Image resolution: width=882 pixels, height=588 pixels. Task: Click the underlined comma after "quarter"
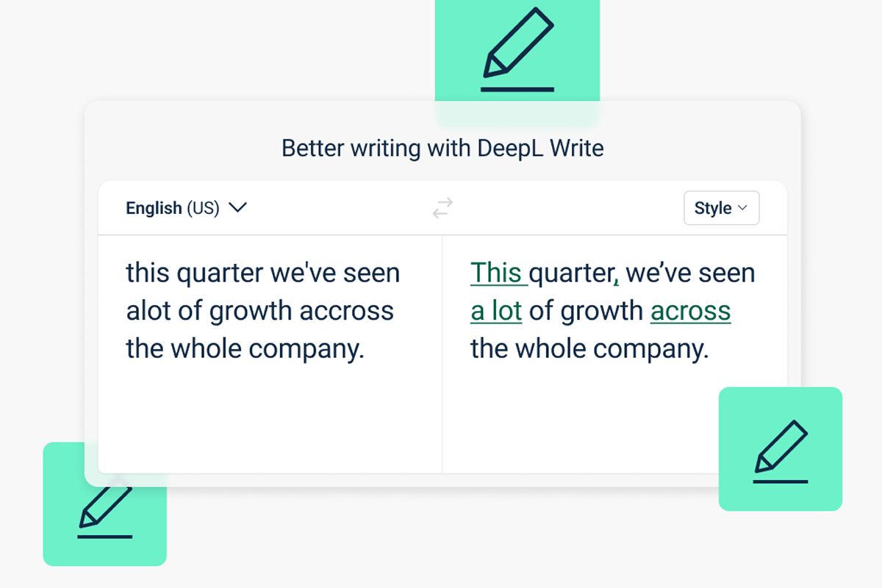click(x=616, y=279)
